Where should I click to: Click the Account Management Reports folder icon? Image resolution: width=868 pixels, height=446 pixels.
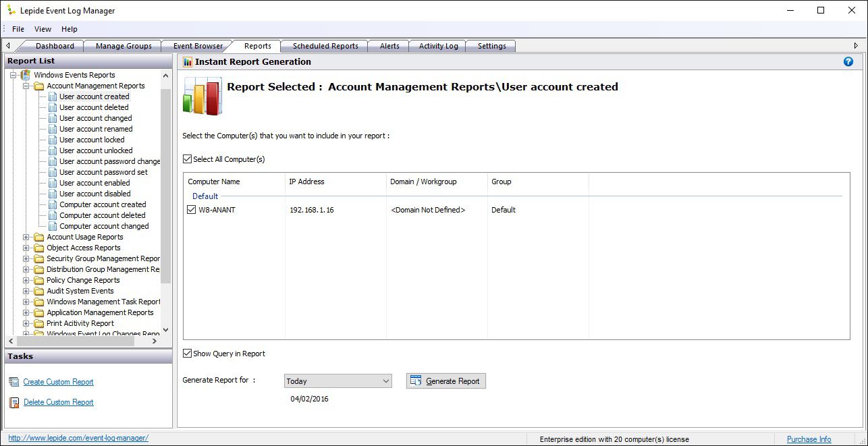click(x=37, y=86)
